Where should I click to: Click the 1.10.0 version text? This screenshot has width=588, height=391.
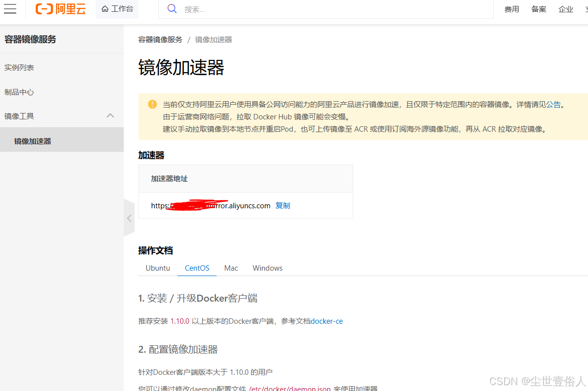coord(180,321)
